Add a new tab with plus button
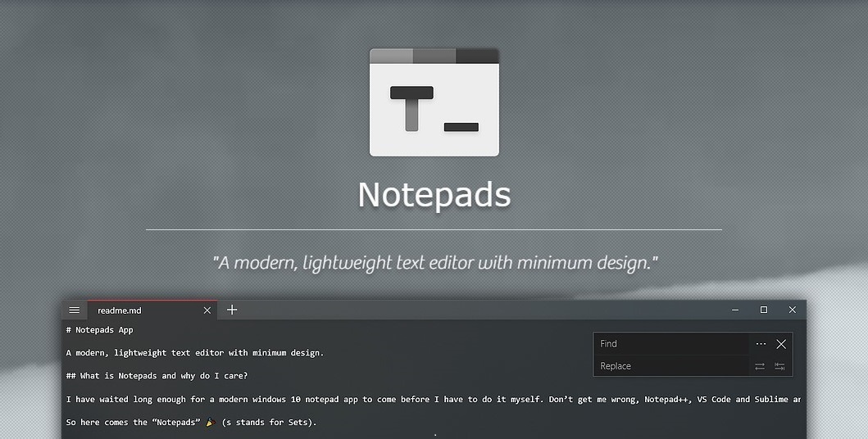The height and width of the screenshot is (439, 868). 232,310
